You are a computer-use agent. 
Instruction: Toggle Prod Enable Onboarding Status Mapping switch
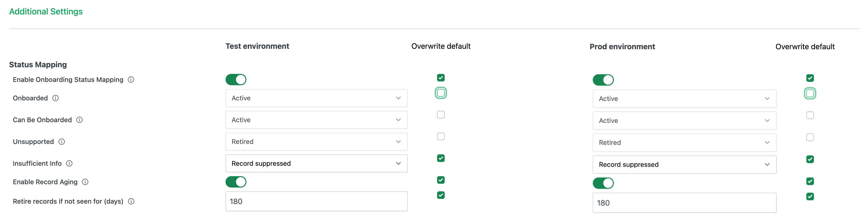point(603,80)
